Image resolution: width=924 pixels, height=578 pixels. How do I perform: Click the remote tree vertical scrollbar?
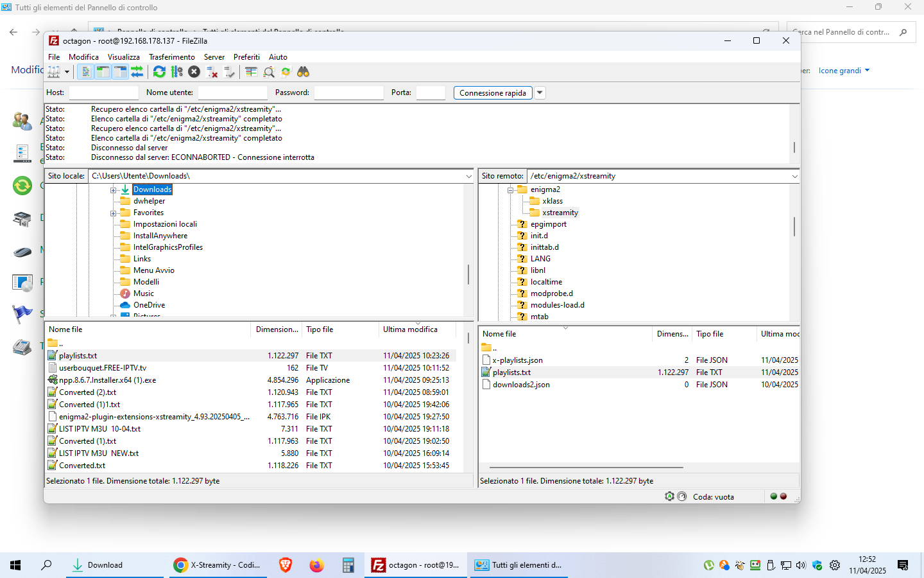[x=794, y=227]
